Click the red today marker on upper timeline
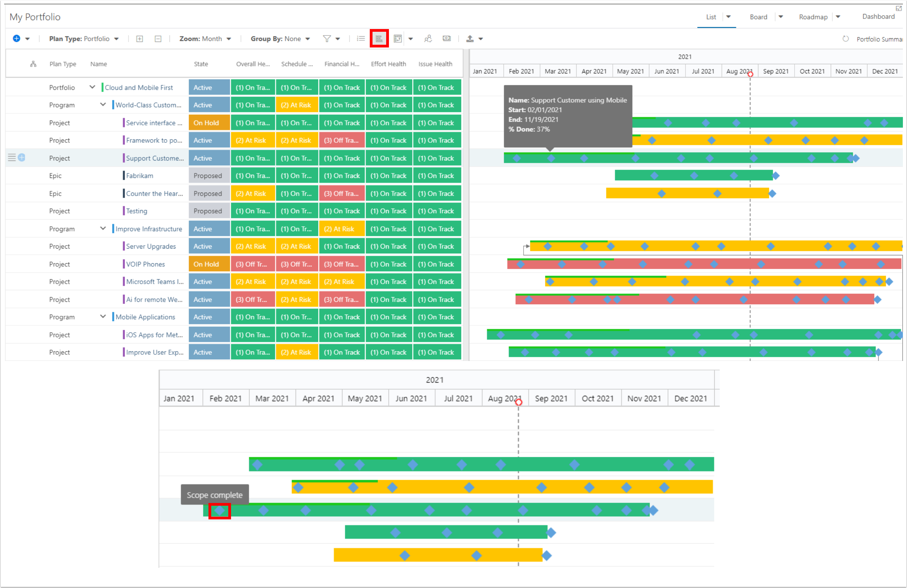907x588 pixels. coord(750,74)
